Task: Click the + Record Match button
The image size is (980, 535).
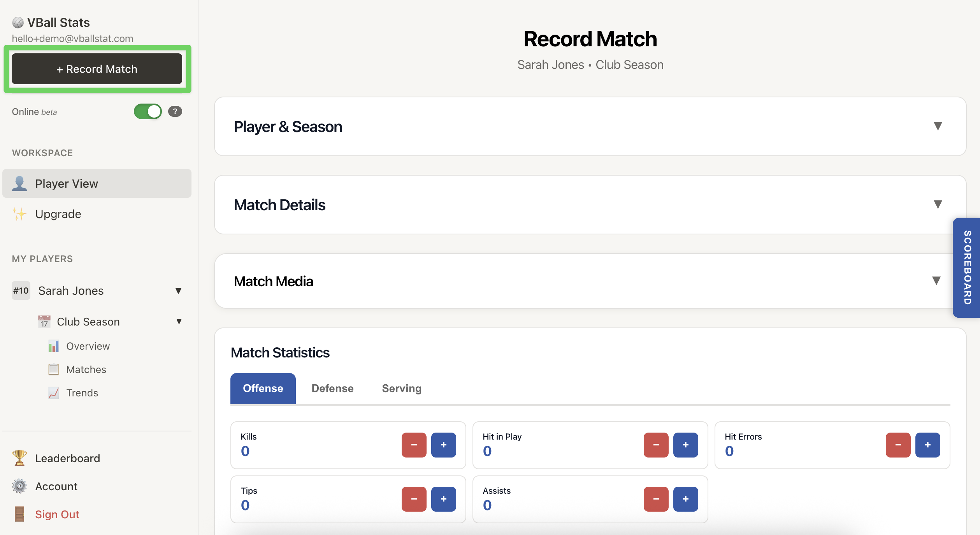Action: pos(97,69)
